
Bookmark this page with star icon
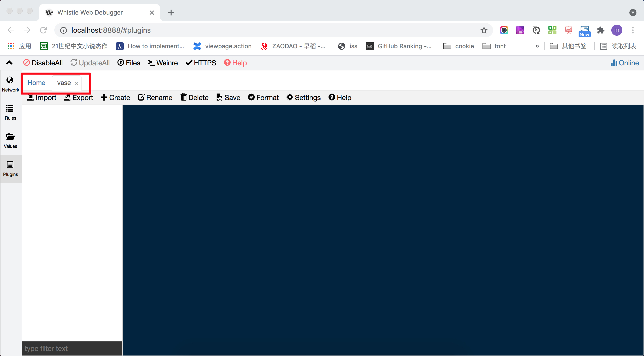(x=484, y=30)
